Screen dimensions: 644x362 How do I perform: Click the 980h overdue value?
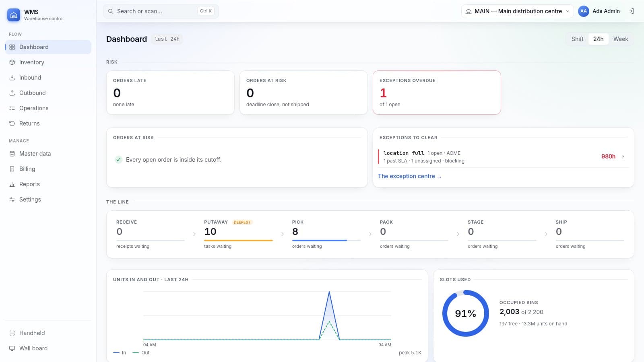[x=608, y=156]
